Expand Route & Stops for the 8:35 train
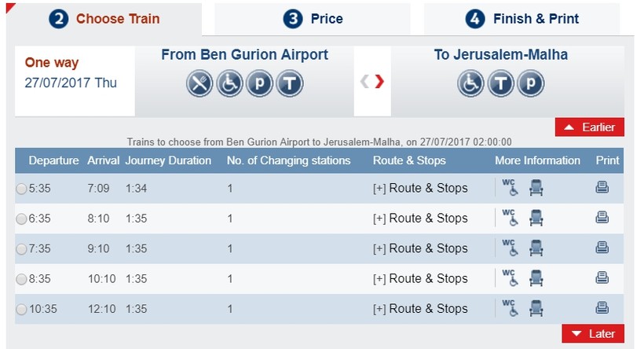The width and height of the screenshot is (644, 349). coord(420,278)
